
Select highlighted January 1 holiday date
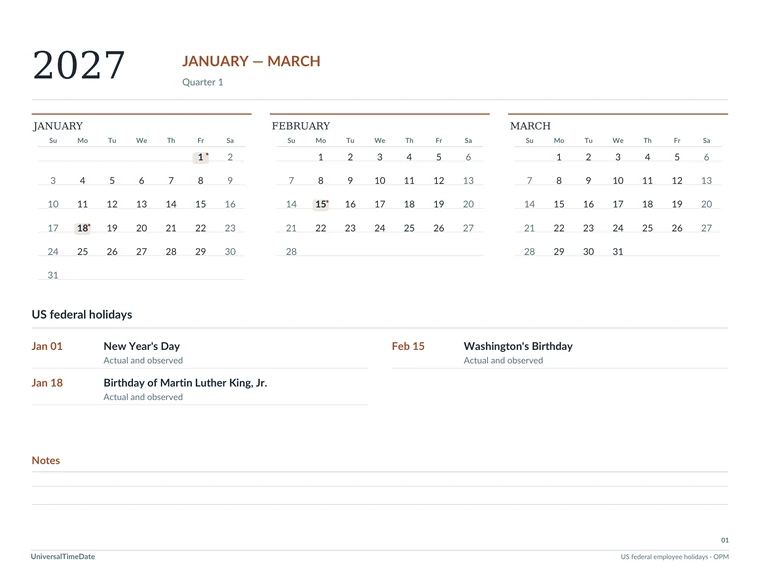[201, 157]
